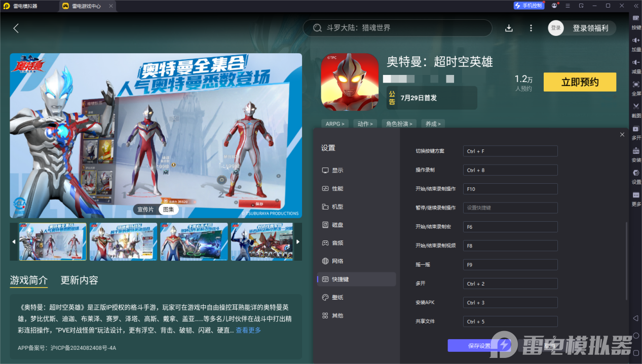The image size is (642, 364).
Task: Switch to the 更新内容 tab
Action: [x=79, y=280]
